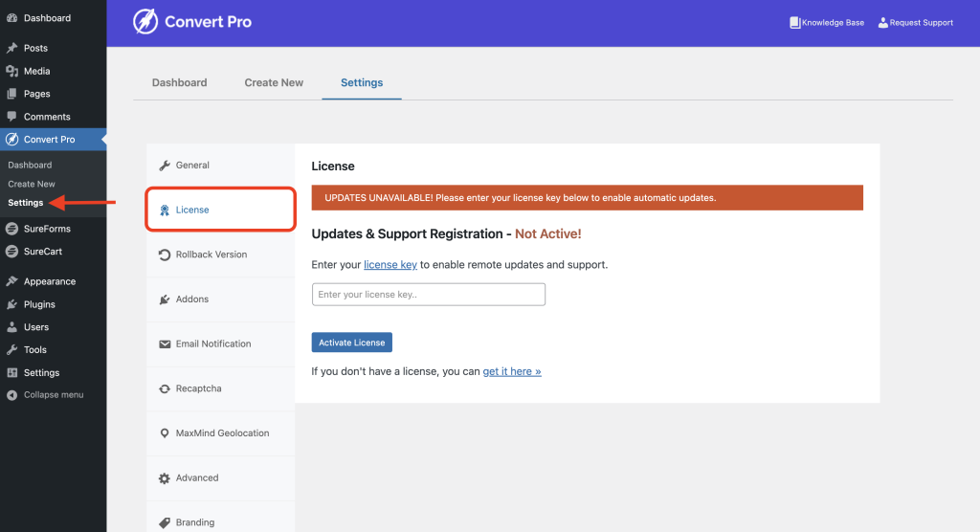Click the Convert Pro sidebar menu icon

coord(11,140)
